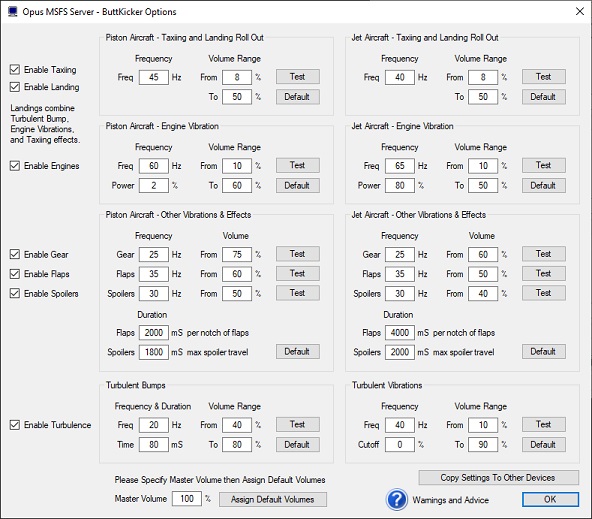Image resolution: width=592 pixels, height=519 pixels.
Task: Uncheck the Enable Spoilers checkbox
Action: (x=15, y=293)
